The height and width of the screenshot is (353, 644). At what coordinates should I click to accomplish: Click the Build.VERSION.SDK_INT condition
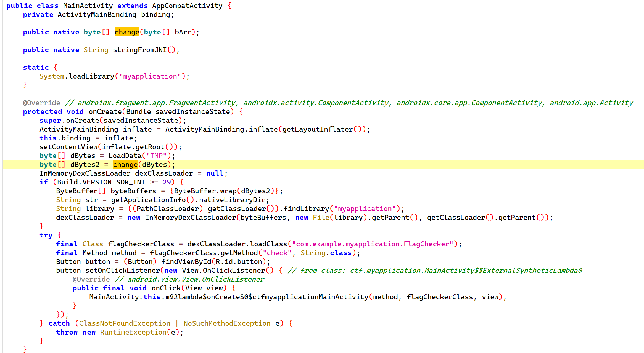[101, 182]
